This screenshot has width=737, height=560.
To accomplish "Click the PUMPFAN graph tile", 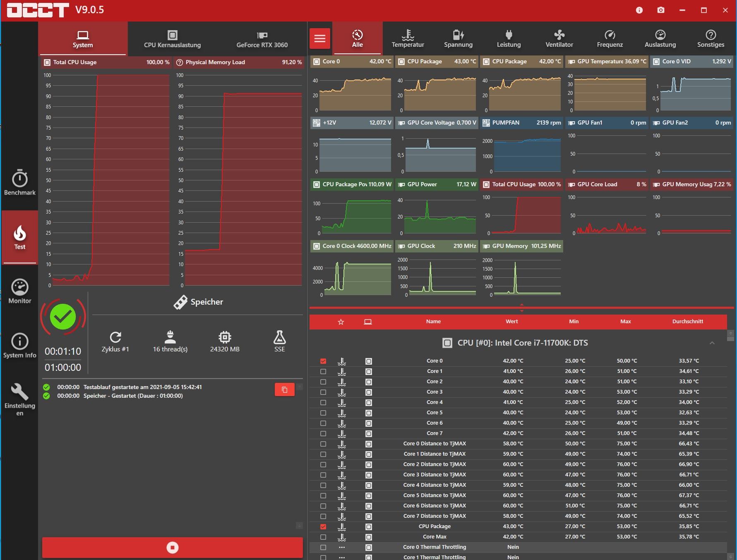I will [x=521, y=147].
